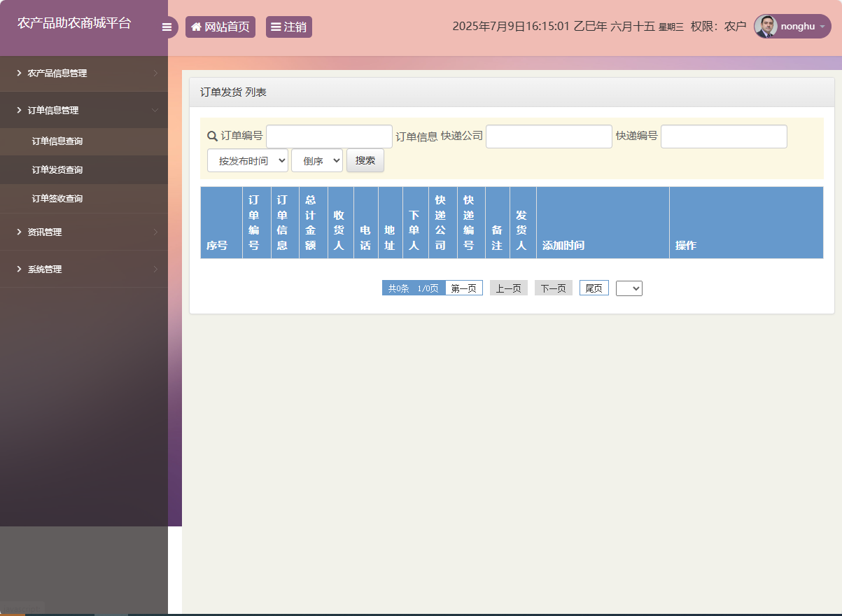Expand the 农产品信息管理 sidebar section
This screenshot has height=616, width=842.
point(62,73)
